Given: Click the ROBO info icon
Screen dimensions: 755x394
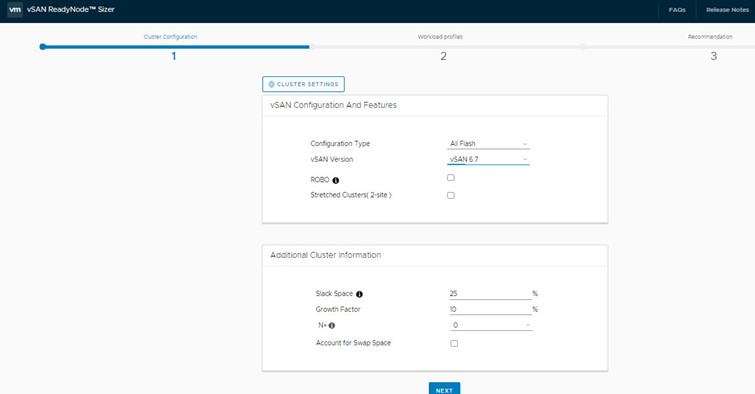Looking at the screenshot, I should point(336,180).
